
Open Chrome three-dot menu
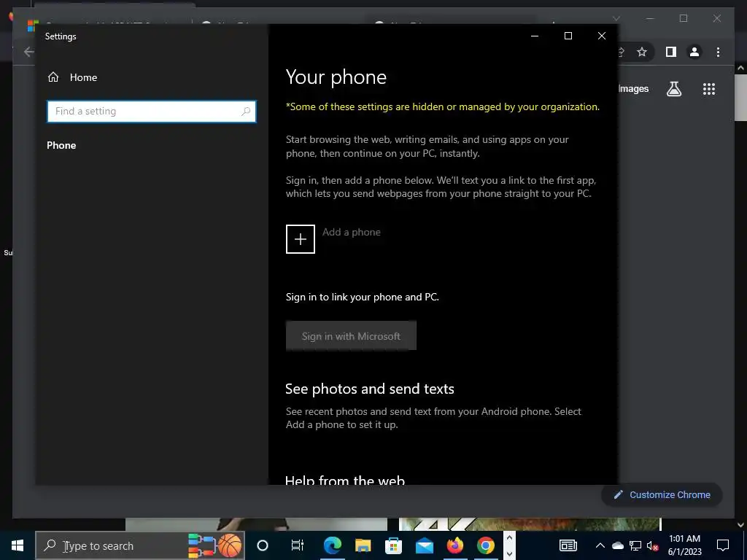click(x=718, y=52)
